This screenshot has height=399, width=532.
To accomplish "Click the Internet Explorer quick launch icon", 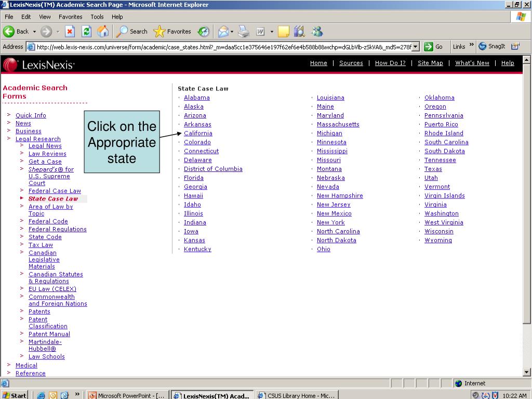I will pyautogui.click(x=41, y=395).
